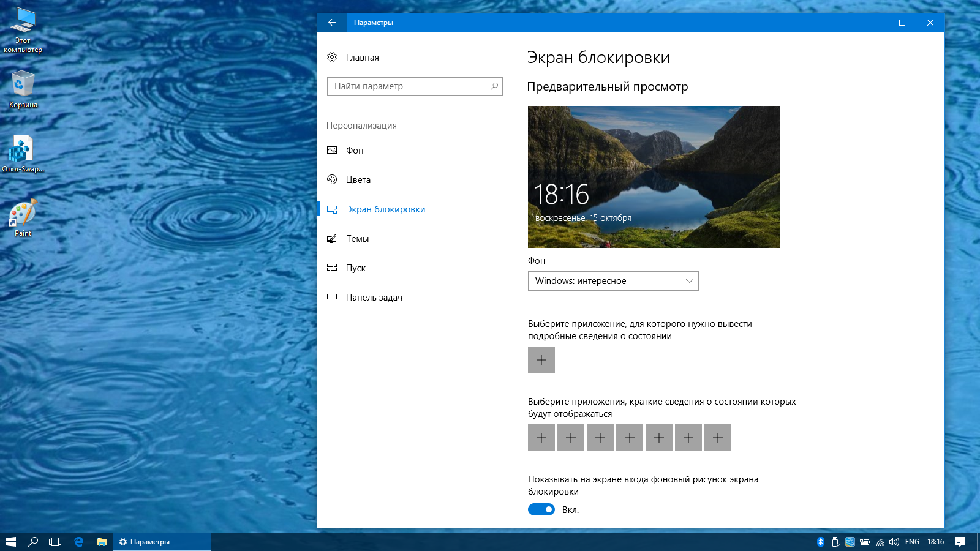
Task: Click the Цвета palette icon
Action: click(332, 179)
